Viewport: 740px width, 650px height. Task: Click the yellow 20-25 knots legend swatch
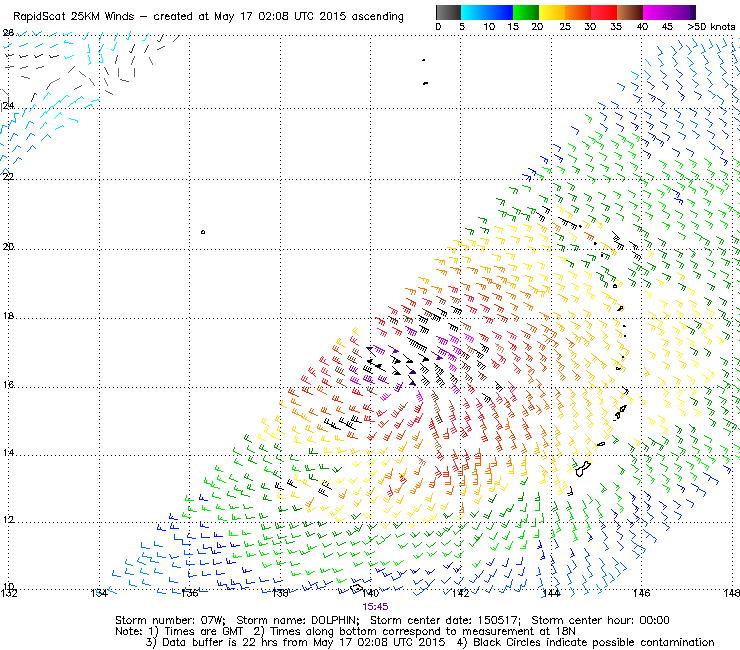[x=552, y=12]
